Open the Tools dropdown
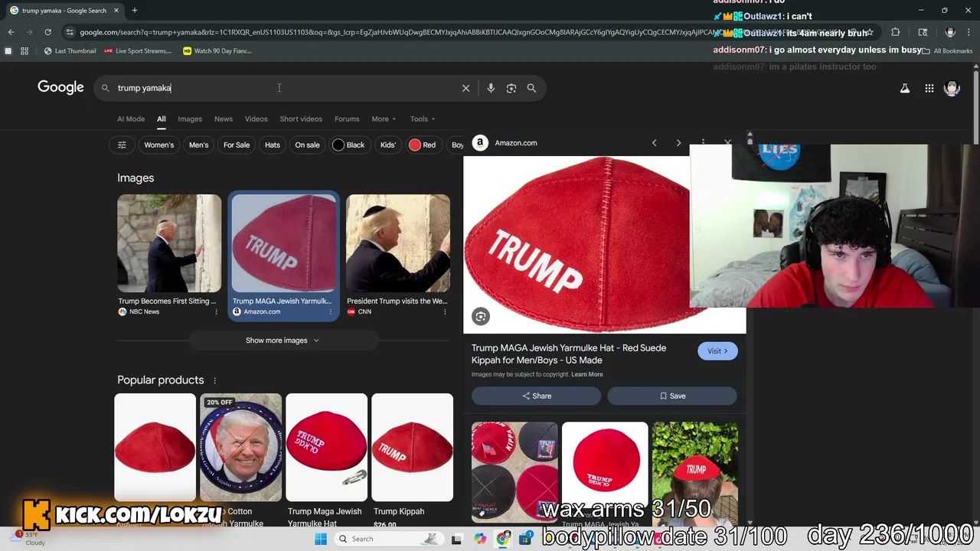980x551 pixels. 422,119
